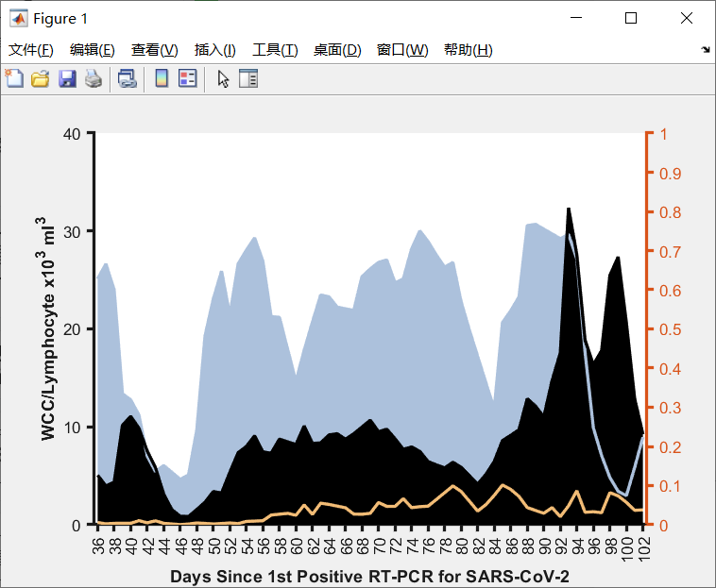
Task: Click right axis tick label 0.7
Action: (x=671, y=252)
